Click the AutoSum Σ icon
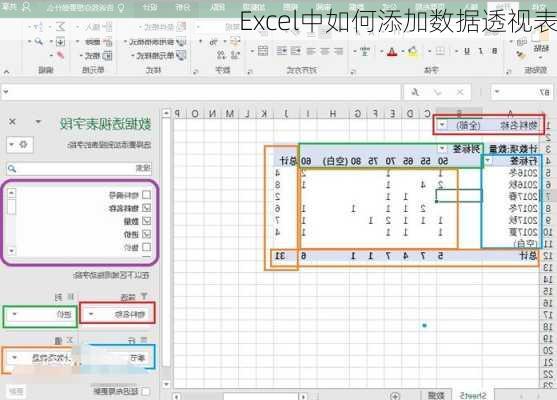Screen dimensions: 557x400 (61, 26)
